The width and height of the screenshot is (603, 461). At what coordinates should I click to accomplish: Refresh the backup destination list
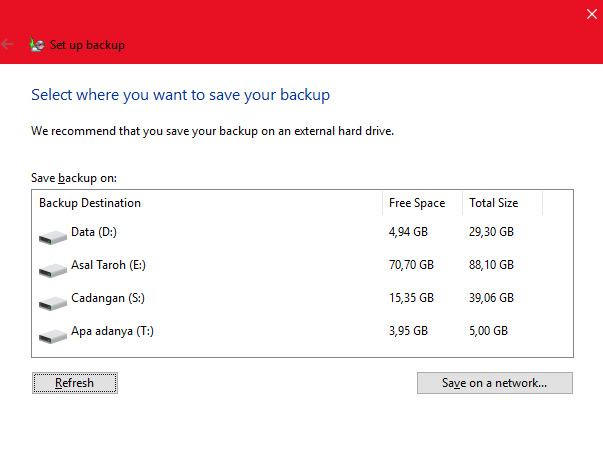pyautogui.click(x=75, y=383)
